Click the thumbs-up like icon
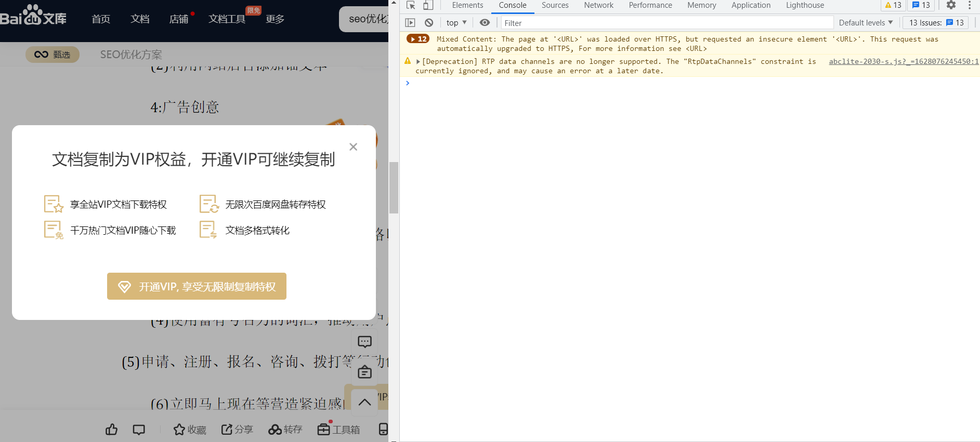 tap(111, 430)
